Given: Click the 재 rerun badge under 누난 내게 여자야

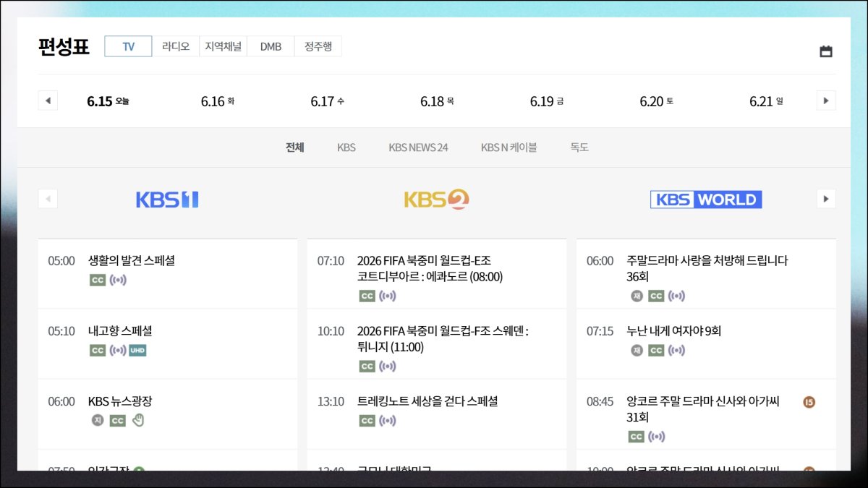Looking at the screenshot, I should click(x=637, y=351).
